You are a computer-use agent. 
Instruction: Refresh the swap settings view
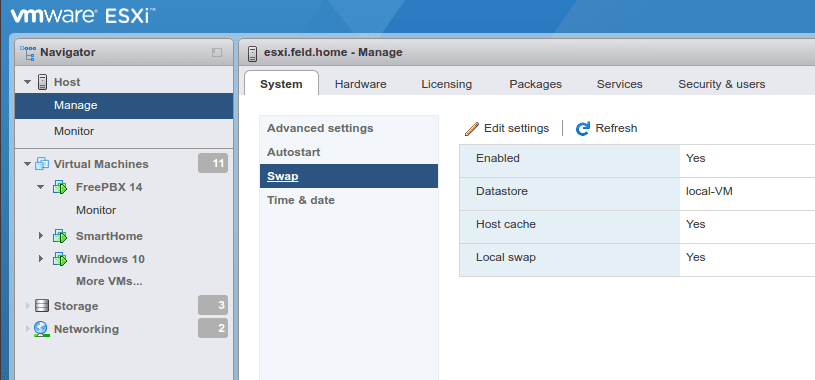[x=606, y=128]
